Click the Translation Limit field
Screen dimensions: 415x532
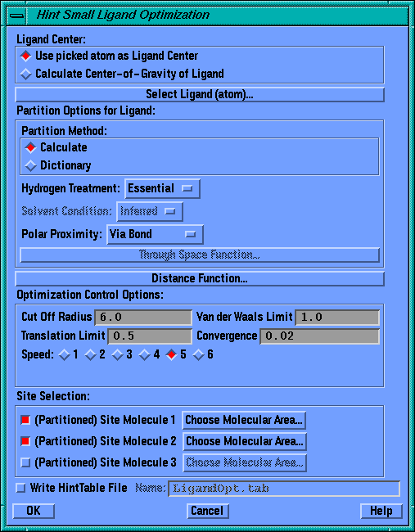pos(150,336)
